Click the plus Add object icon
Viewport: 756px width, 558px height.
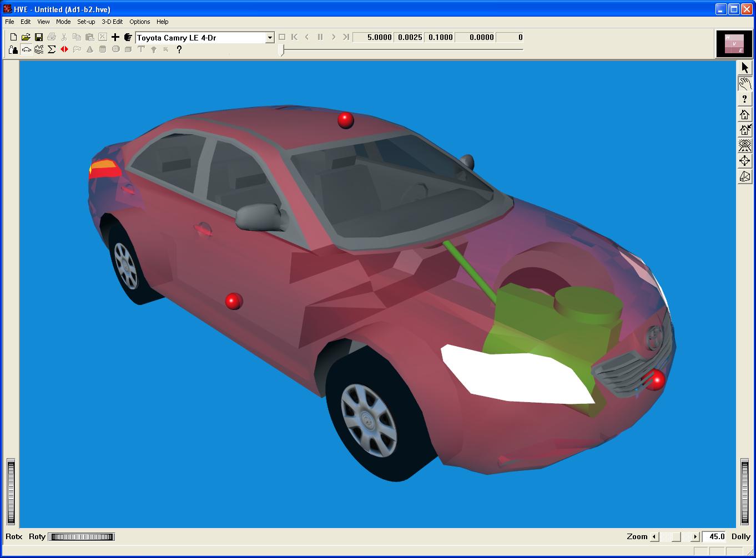[x=115, y=37]
